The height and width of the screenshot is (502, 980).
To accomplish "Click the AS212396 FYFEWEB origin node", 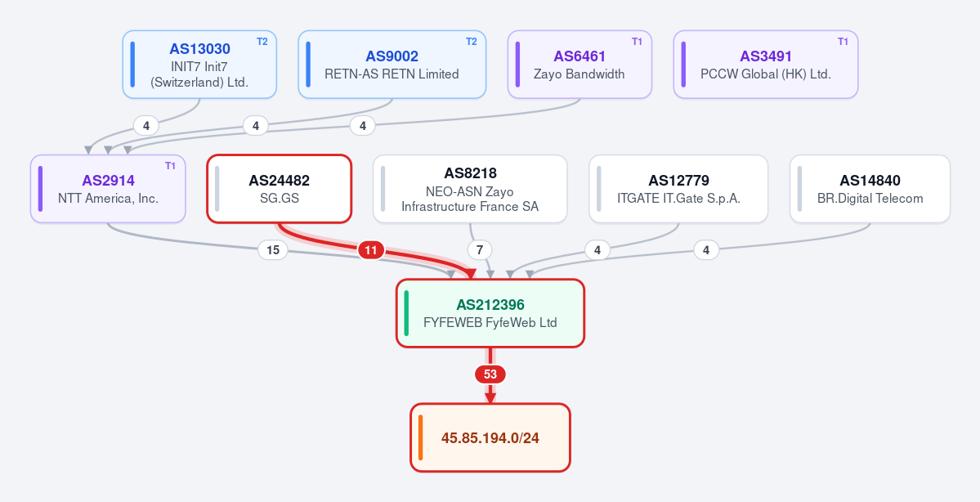I will click(x=490, y=313).
